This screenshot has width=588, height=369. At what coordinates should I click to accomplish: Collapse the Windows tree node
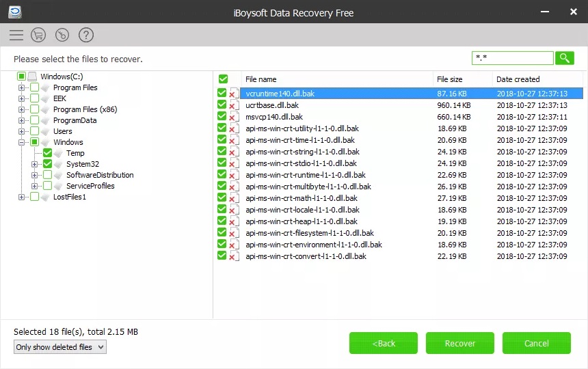tap(21, 142)
